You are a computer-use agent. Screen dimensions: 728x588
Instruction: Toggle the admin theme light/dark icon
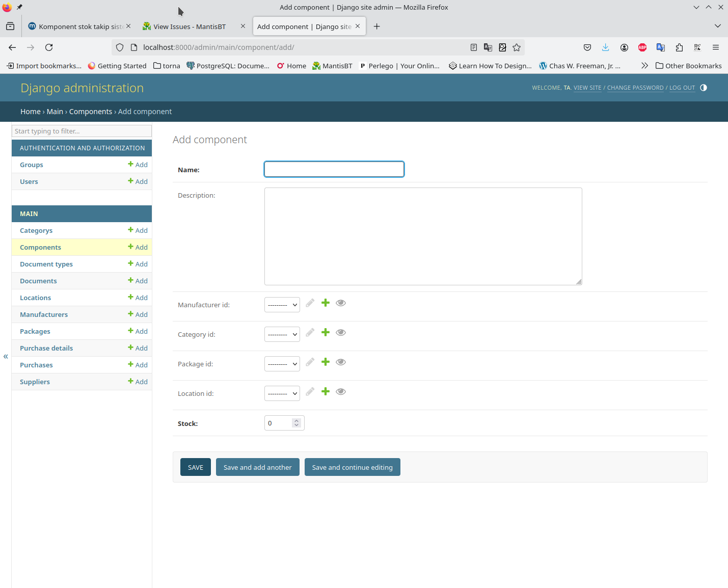(x=704, y=88)
